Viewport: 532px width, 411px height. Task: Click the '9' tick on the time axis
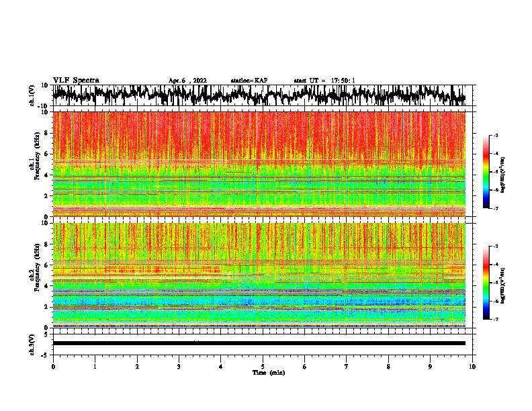click(430, 367)
